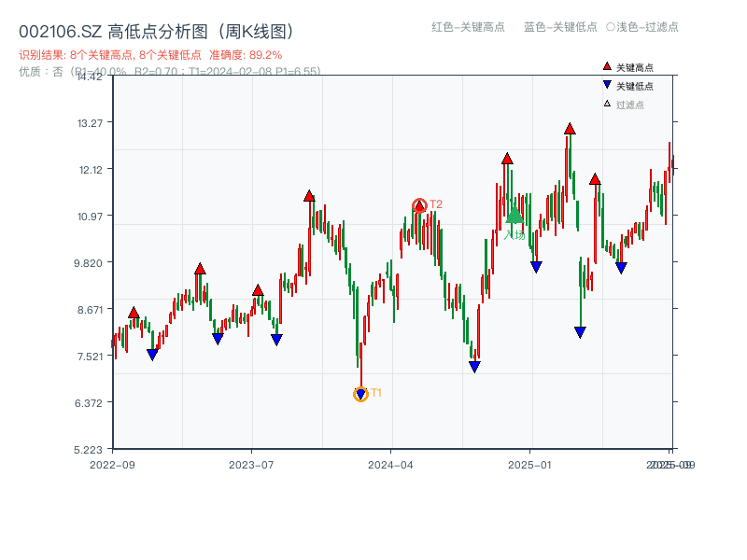Click the highest red triangle near 13.27
The height and width of the screenshot is (560, 747).
[x=568, y=130]
